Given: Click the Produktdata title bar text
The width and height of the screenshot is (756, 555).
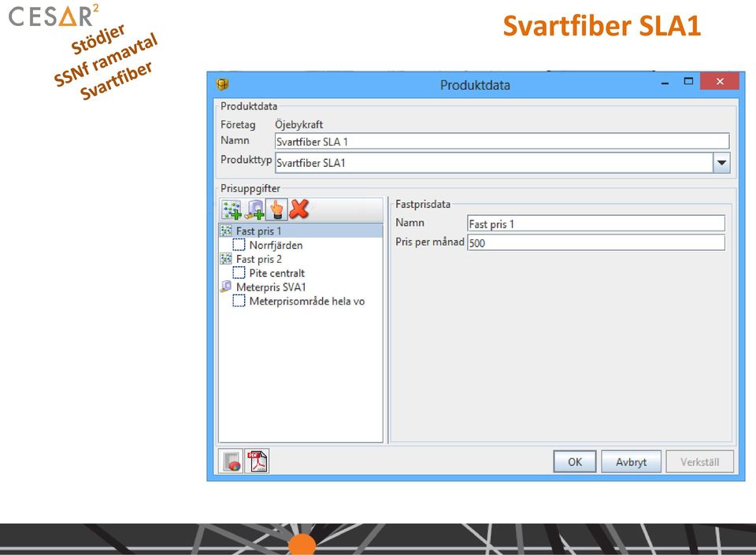Looking at the screenshot, I should (475, 85).
